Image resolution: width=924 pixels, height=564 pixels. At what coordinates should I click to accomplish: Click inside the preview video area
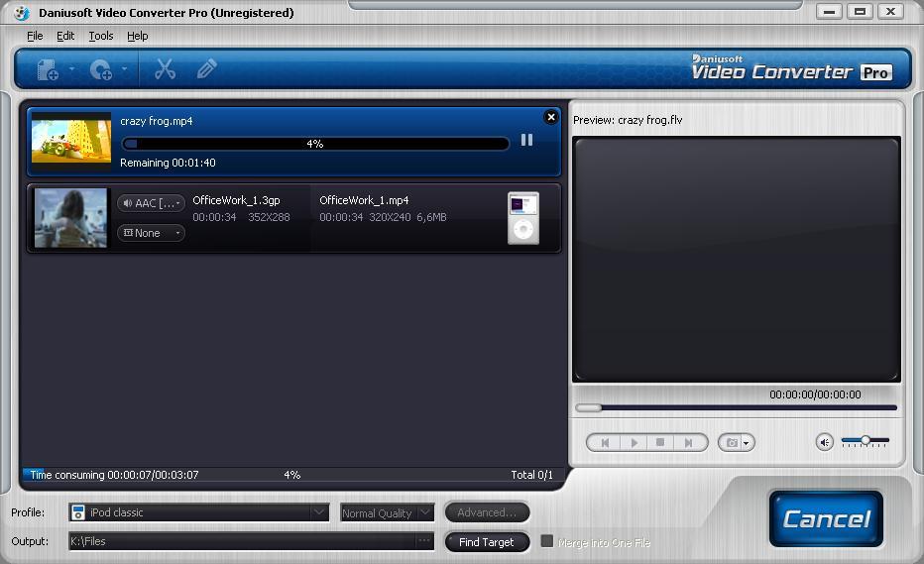737,260
